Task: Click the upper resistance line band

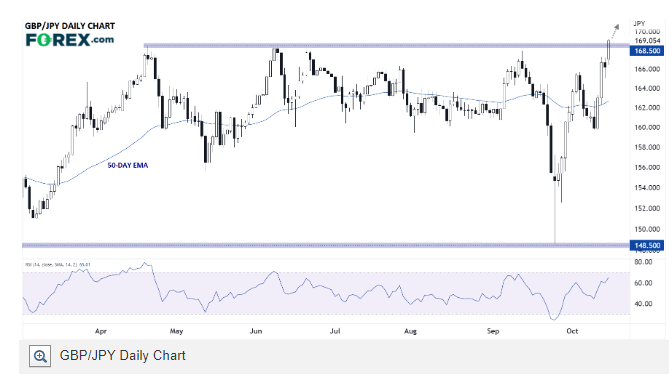Action: coord(387,45)
